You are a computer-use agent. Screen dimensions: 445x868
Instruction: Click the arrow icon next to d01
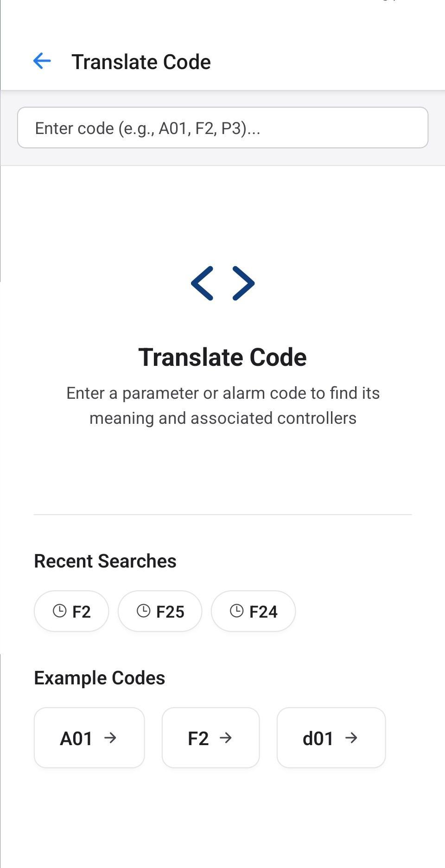351,738
